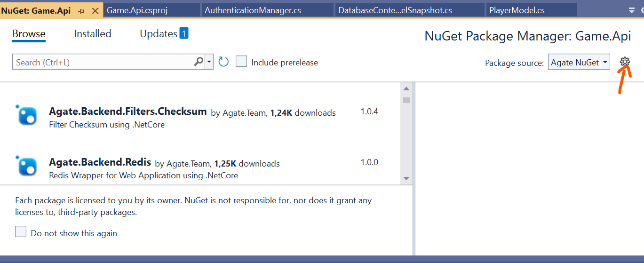Pin the NuGet: Game.Api tab
The image size is (644, 263).
[81, 10]
